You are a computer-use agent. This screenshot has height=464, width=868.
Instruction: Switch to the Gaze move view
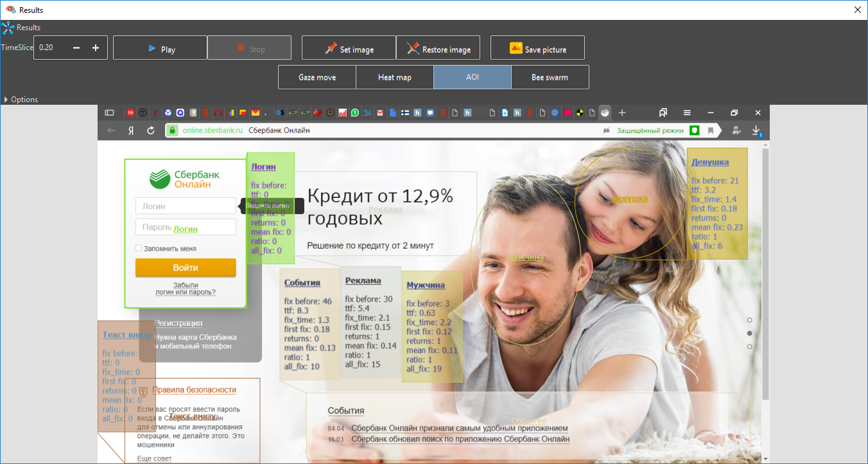(317, 77)
